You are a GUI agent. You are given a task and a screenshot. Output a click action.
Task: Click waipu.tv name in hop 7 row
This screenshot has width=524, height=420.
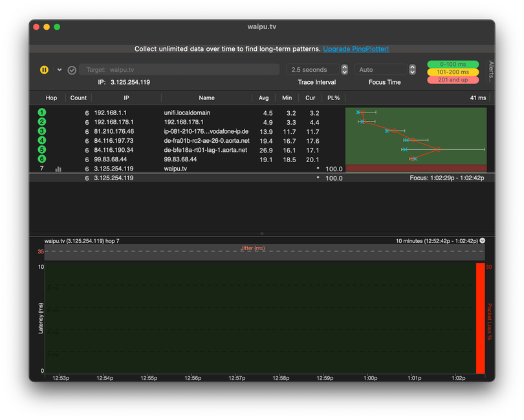[x=175, y=169]
